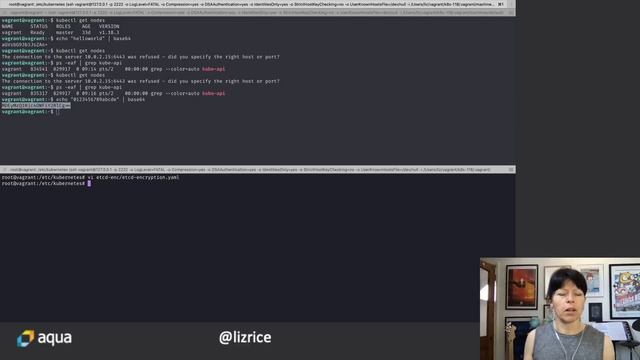
Task: Click the NAME STATUS ROLES AGE VERSION header line
Action: click(x=60, y=27)
